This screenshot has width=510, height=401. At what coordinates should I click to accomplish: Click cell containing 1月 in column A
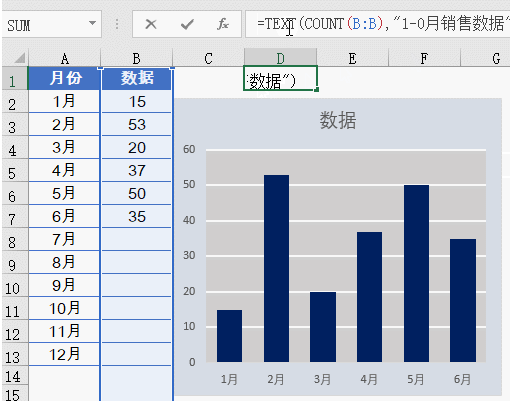click(64, 101)
